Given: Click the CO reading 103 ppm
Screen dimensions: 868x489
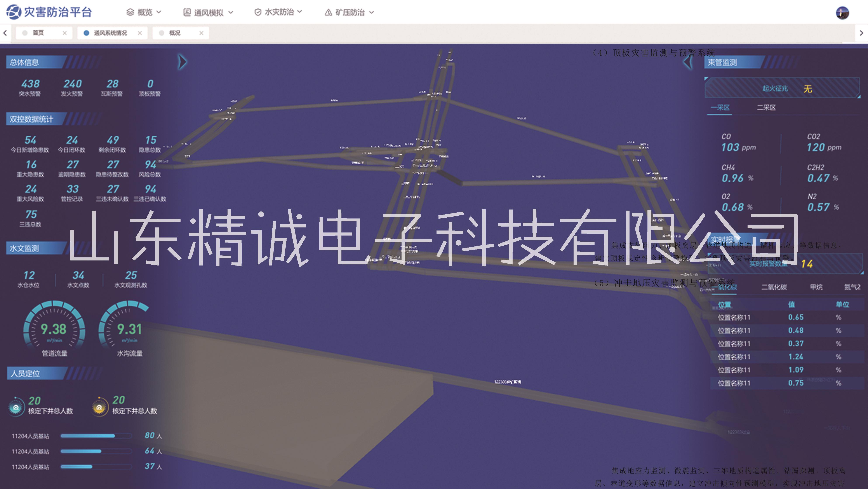Looking at the screenshot, I should point(739,147).
